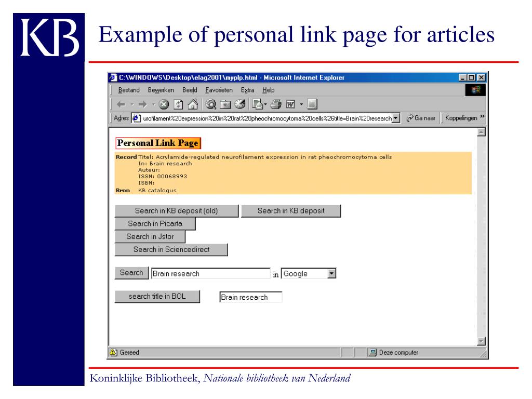The height and width of the screenshot is (399, 532).
Task: Open the History toolbar icon
Action: tap(240, 104)
